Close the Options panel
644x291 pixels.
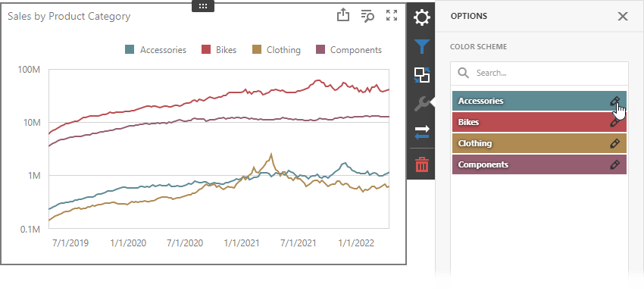[x=623, y=16]
